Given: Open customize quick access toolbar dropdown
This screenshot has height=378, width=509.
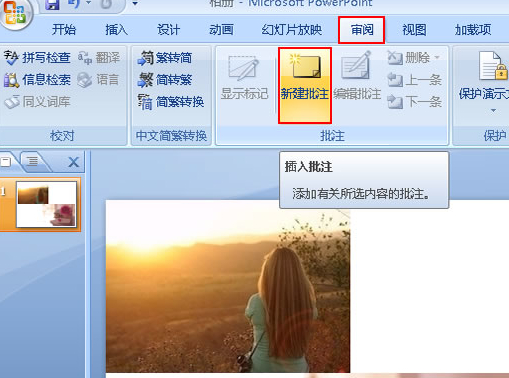Looking at the screenshot, I should click(x=135, y=4).
